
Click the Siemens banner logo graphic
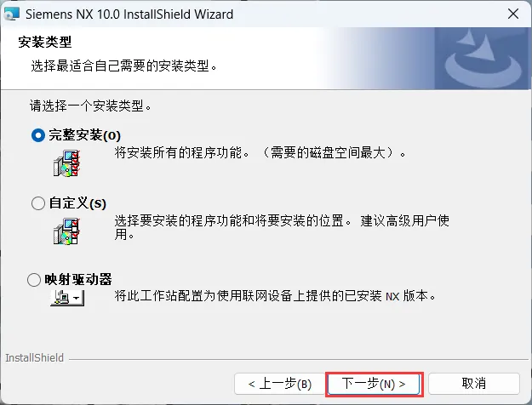(x=483, y=59)
